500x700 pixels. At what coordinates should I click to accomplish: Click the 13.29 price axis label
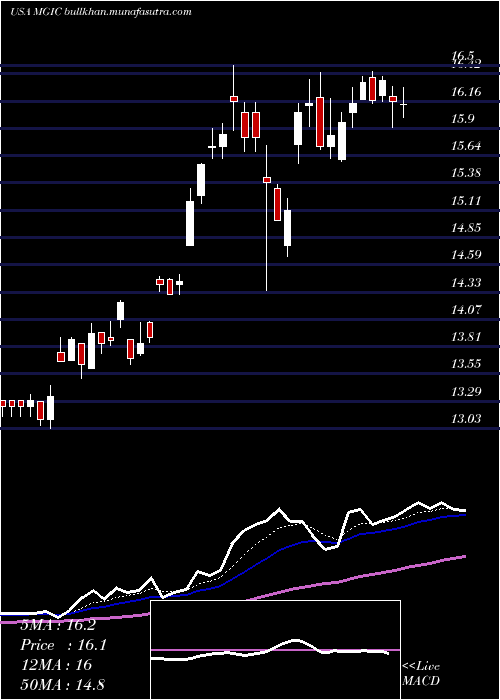tap(466, 392)
